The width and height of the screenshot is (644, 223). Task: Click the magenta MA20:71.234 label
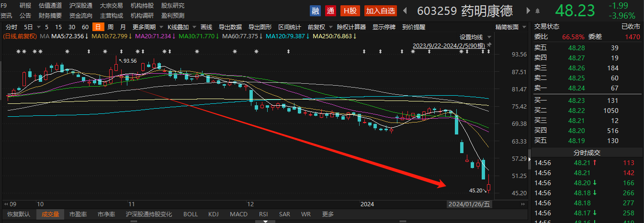155,36
